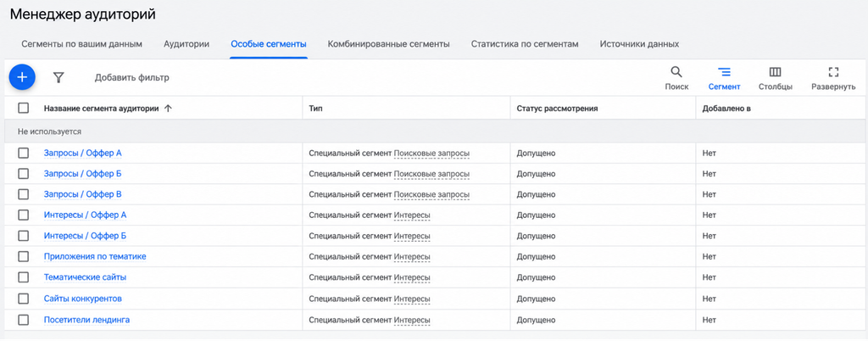Check the box for Запросы / Оффер А
The width and height of the screenshot is (868, 341).
click(x=23, y=153)
